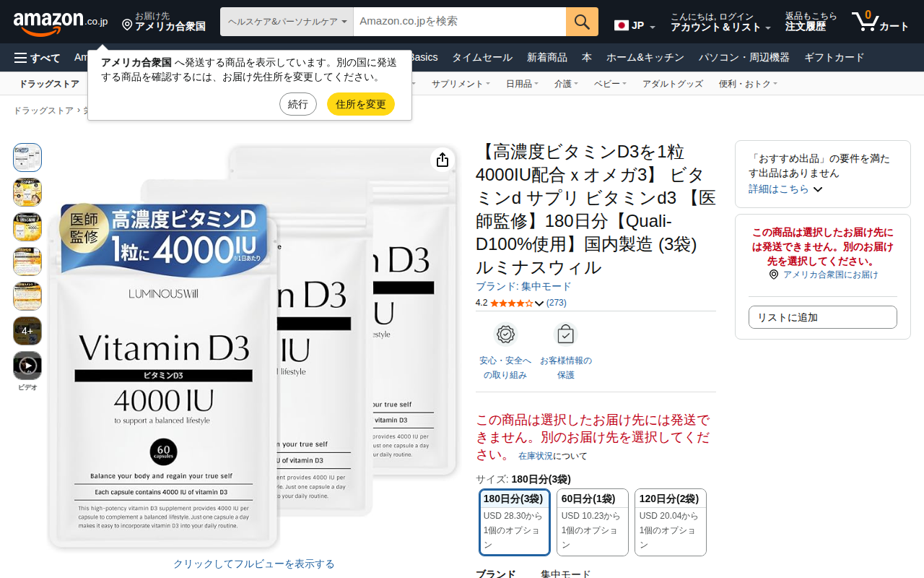Click the yellow 住所を変更 button
Image resolution: width=924 pixels, height=578 pixels.
click(x=361, y=104)
